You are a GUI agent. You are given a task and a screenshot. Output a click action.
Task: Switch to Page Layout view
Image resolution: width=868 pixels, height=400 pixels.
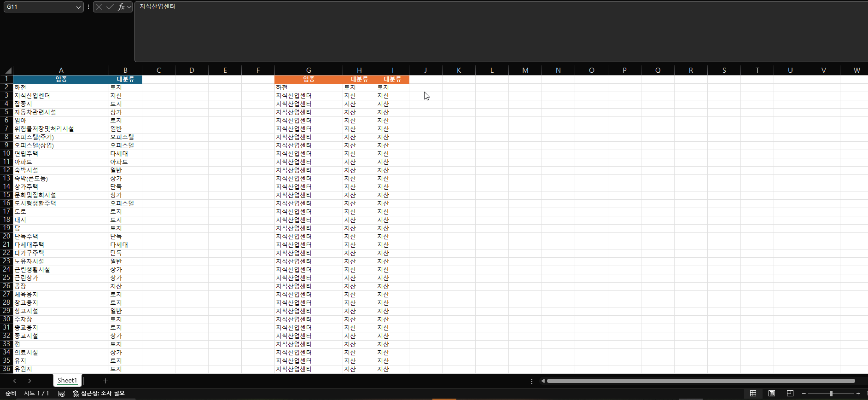(x=771, y=394)
